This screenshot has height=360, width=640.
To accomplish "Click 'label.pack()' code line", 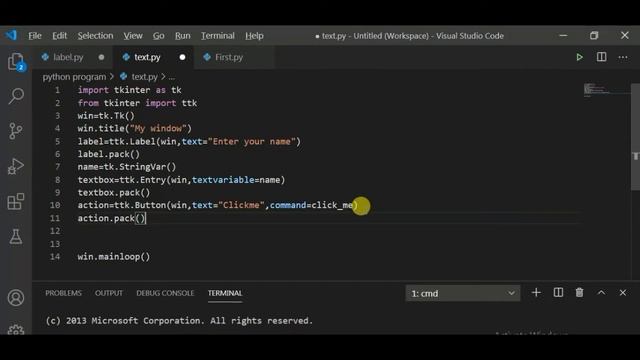I will click(109, 154).
